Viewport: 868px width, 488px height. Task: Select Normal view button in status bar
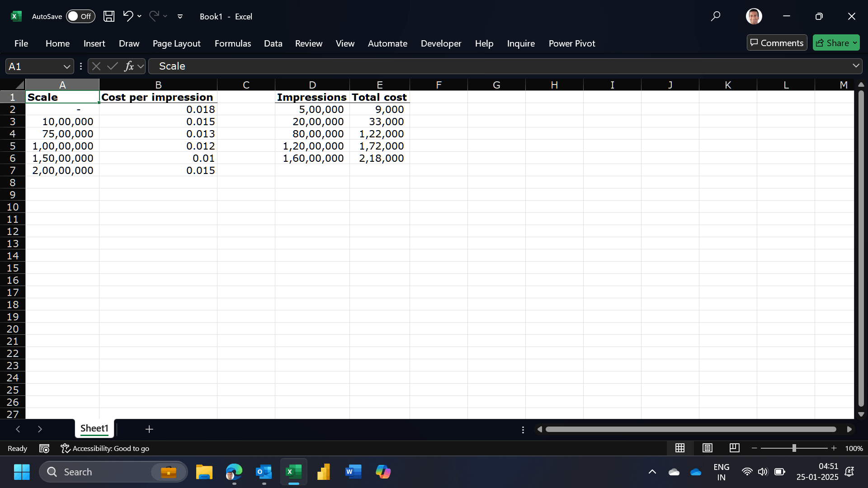[680, 448]
